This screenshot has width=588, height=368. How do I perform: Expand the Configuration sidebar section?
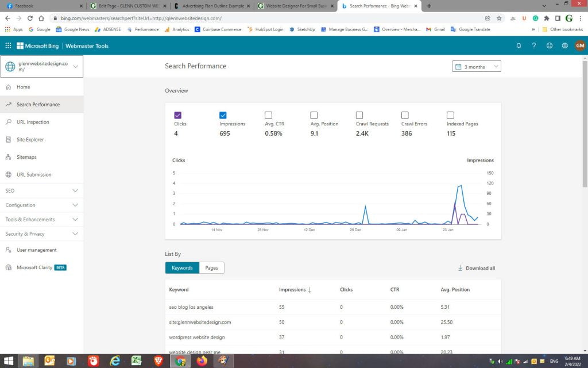[x=41, y=205]
